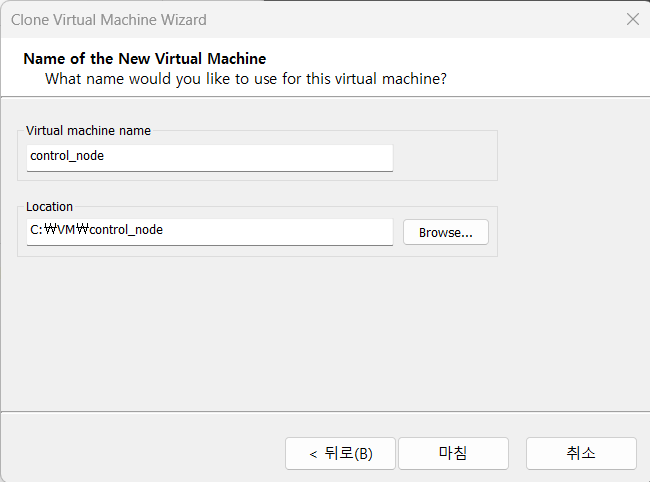Go back with the 뒤로(B) button

click(x=340, y=453)
